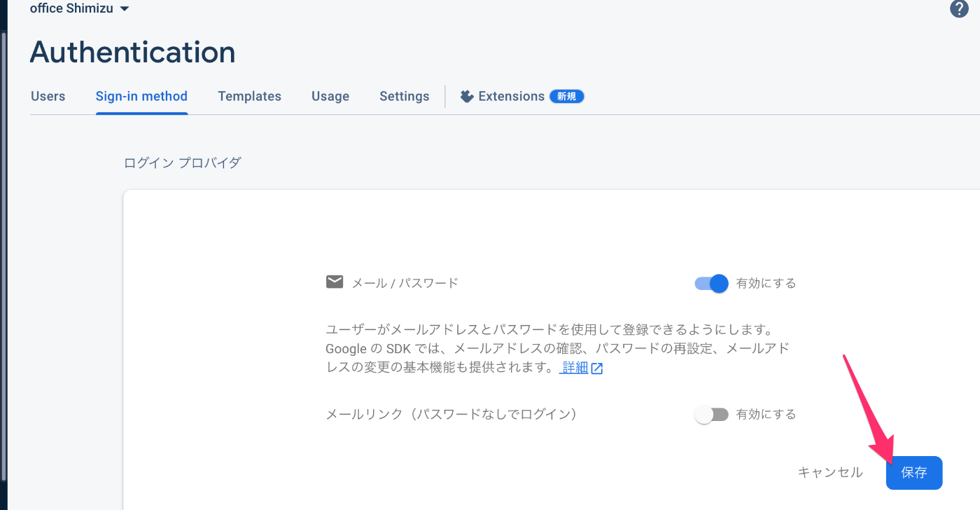Click the 保存 save button

pos(914,473)
